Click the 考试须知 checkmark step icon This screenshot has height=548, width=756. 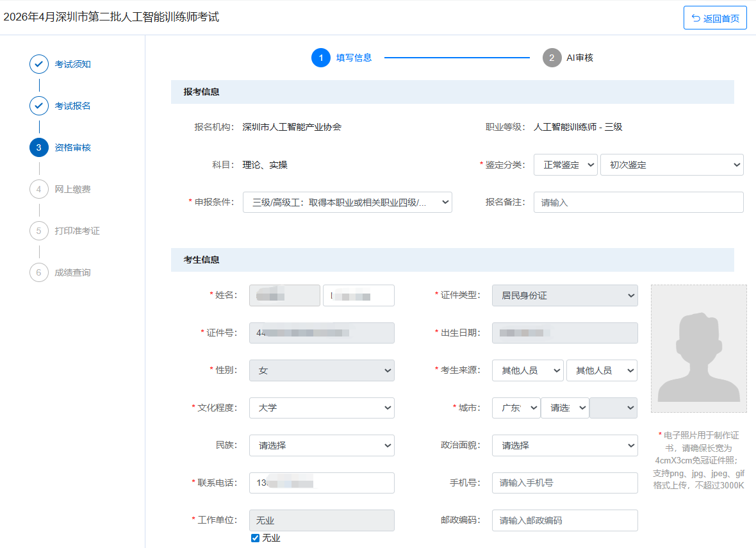[39, 64]
